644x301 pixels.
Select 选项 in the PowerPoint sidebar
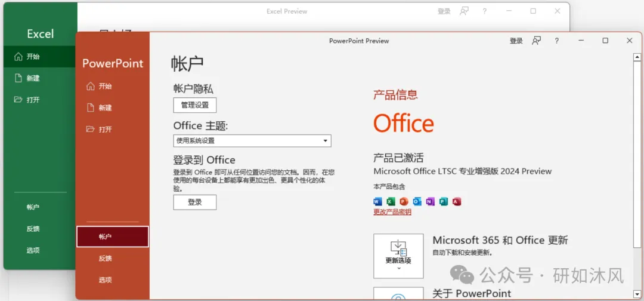tap(113, 280)
